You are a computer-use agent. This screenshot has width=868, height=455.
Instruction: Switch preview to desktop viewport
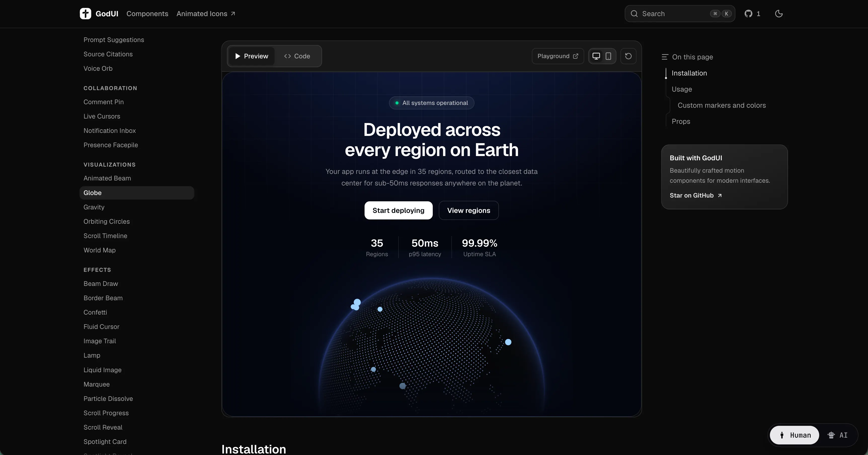[x=596, y=56]
